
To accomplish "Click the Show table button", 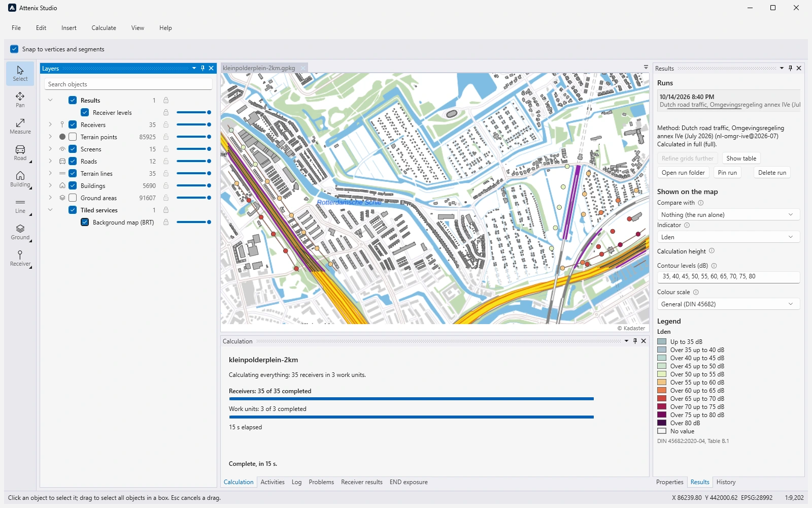I will tap(741, 158).
